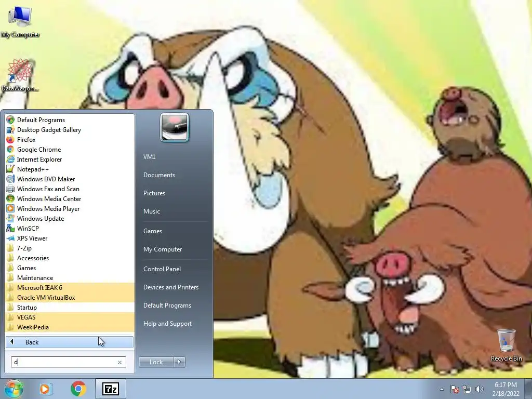
Task: Launch Windows DVD Maker
Action: (x=70, y=179)
